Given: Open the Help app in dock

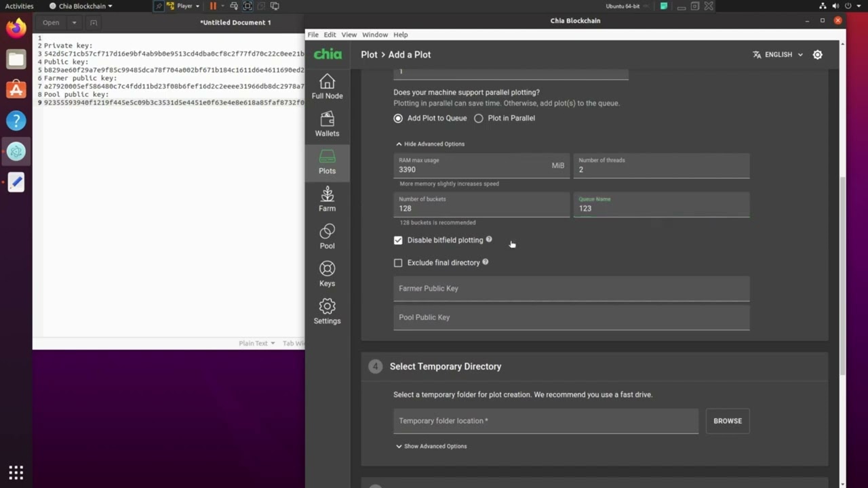Looking at the screenshot, I should tap(16, 121).
